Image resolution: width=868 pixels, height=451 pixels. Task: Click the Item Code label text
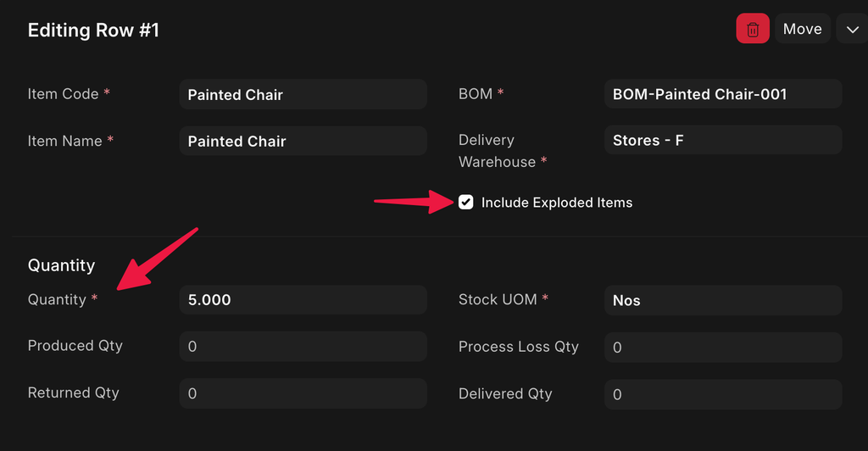(x=63, y=94)
